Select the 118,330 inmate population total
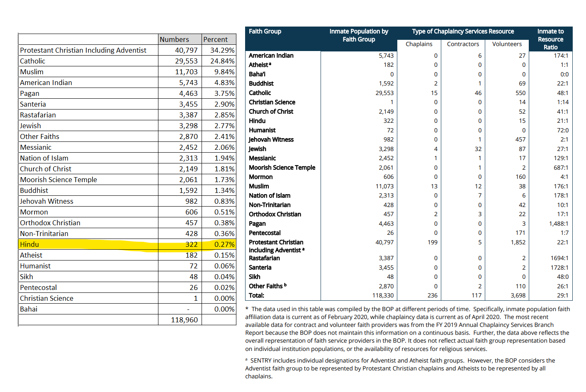Screen dimensions: 586x392 coord(383,295)
